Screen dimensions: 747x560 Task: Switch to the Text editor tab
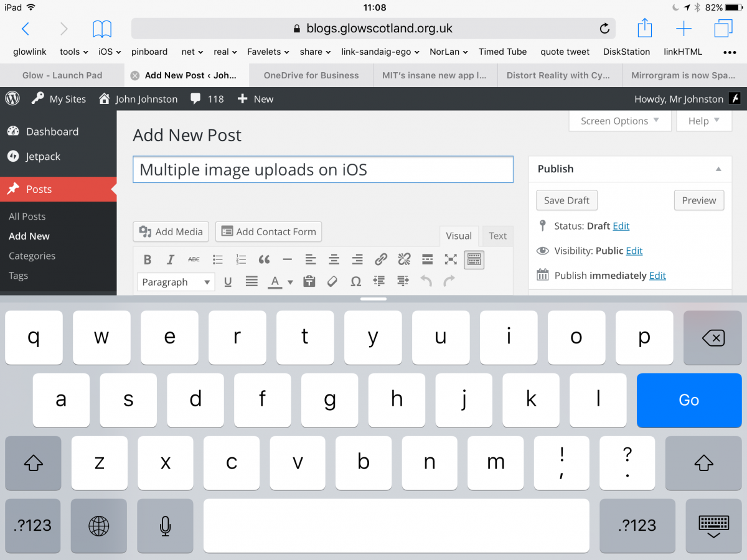click(497, 236)
